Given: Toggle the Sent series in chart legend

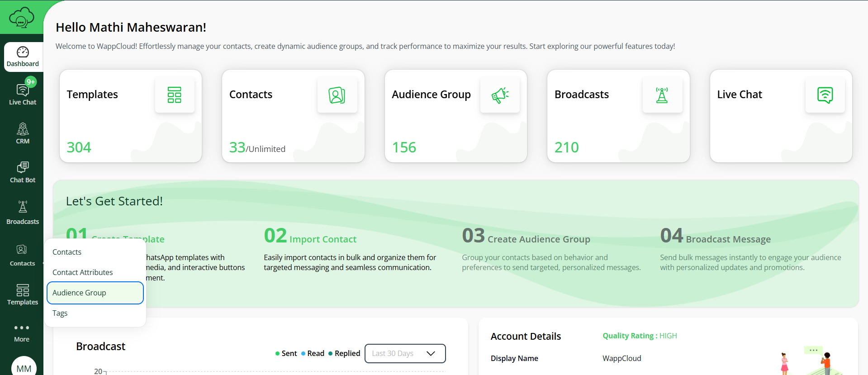Looking at the screenshot, I should click(286, 353).
